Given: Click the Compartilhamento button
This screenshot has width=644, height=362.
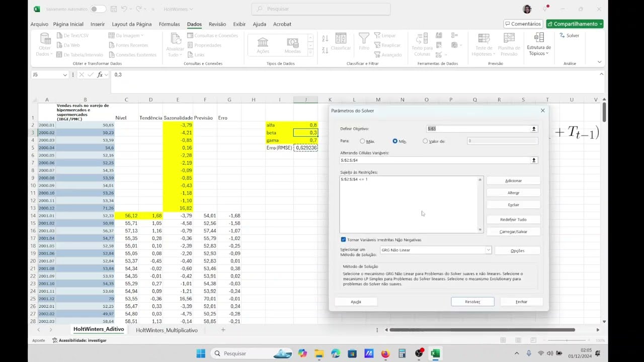Looking at the screenshot, I should click(x=575, y=24).
